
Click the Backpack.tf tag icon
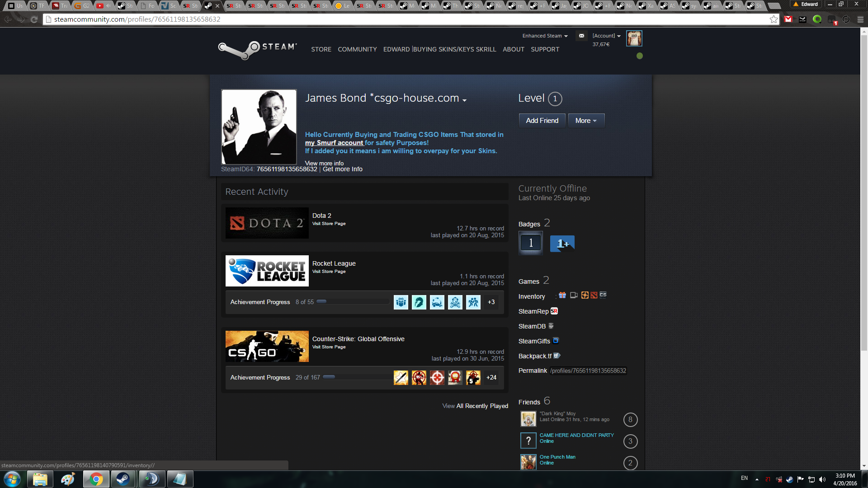pos(557,356)
